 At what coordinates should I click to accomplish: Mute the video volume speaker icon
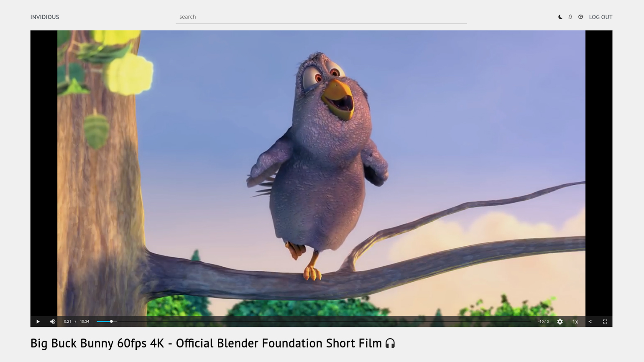tap(53, 321)
